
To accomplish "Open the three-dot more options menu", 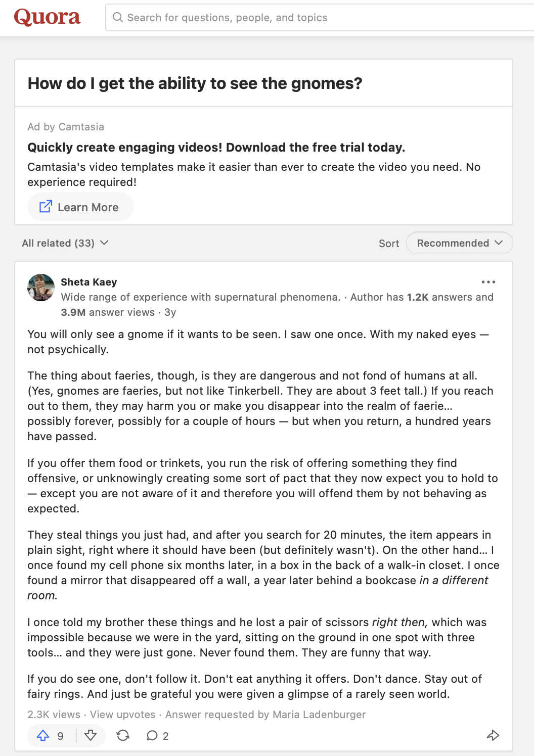I will click(488, 282).
